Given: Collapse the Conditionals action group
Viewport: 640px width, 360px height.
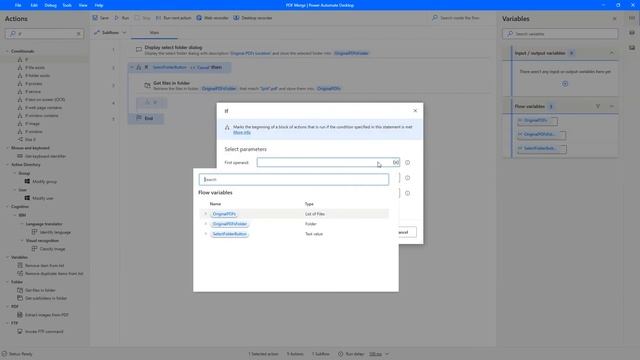Looking at the screenshot, I should tap(7, 51).
